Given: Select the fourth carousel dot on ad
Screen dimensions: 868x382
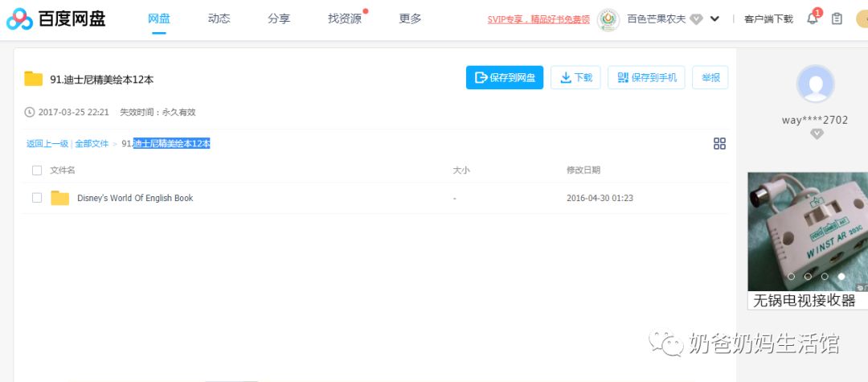Looking at the screenshot, I should pos(841,277).
